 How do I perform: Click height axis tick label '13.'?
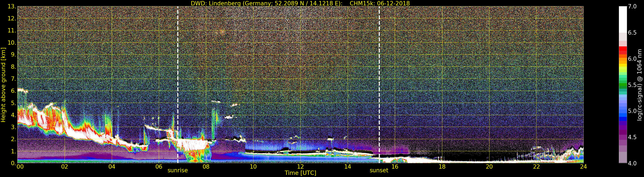click(12, 6)
